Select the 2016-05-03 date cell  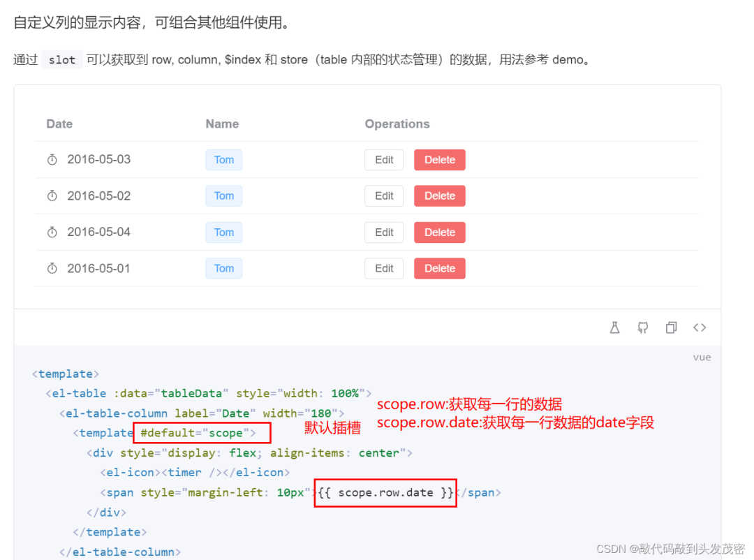pyautogui.click(x=98, y=159)
